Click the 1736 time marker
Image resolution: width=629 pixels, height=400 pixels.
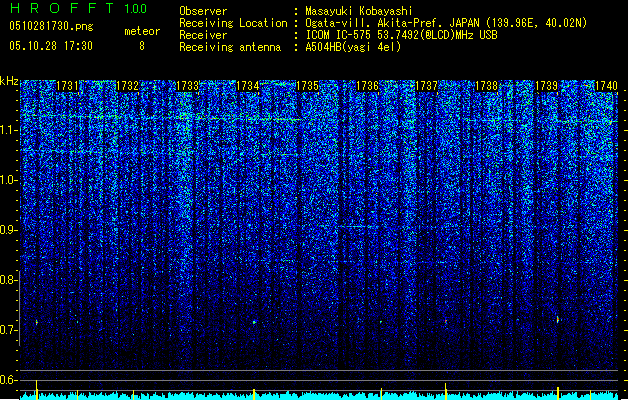tap(367, 86)
